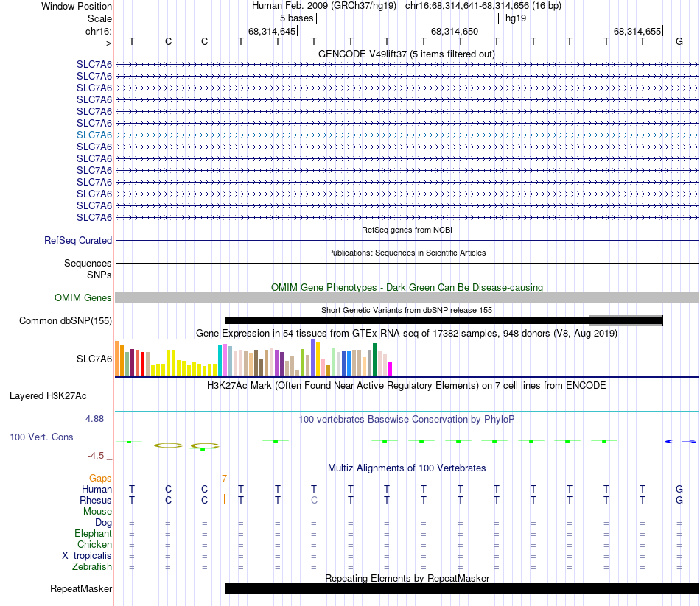Click the gray OMIM Genes item bar

point(407,297)
